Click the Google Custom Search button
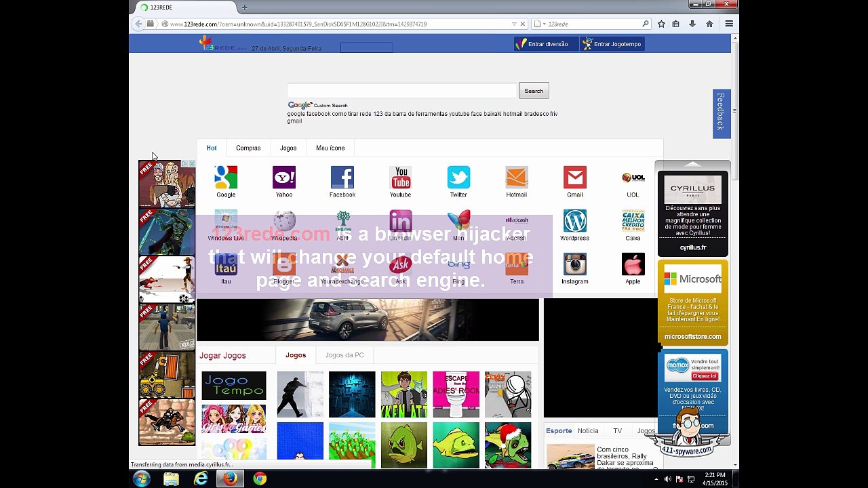The height and width of the screenshot is (488, 868). [x=534, y=91]
